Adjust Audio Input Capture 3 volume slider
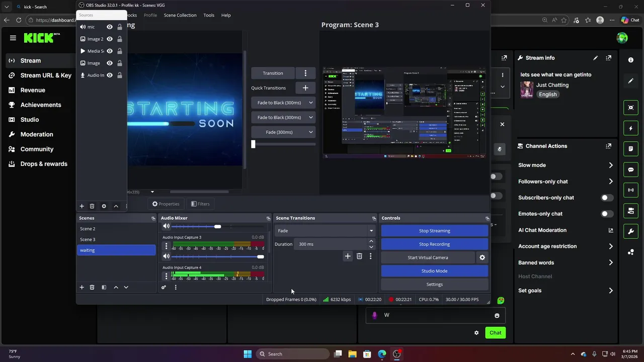Viewport: 644px width, 362px height. tap(218, 257)
